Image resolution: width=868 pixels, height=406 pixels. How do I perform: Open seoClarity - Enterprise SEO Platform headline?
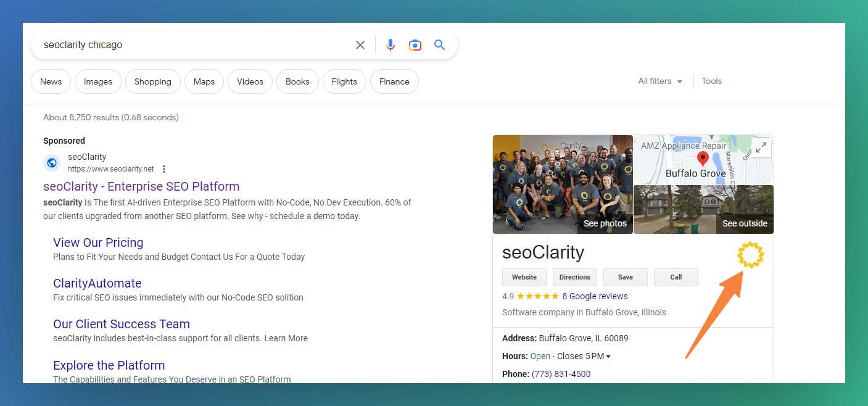(x=141, y=186)
